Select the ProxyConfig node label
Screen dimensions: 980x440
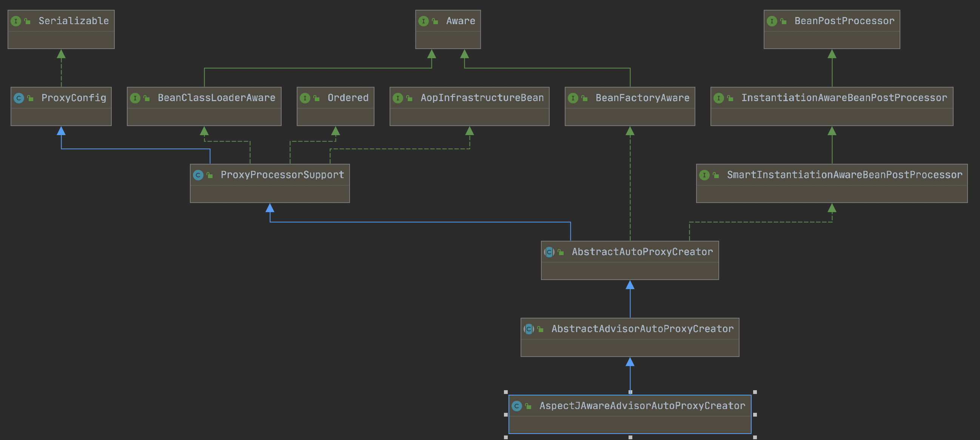coord(74,98)
